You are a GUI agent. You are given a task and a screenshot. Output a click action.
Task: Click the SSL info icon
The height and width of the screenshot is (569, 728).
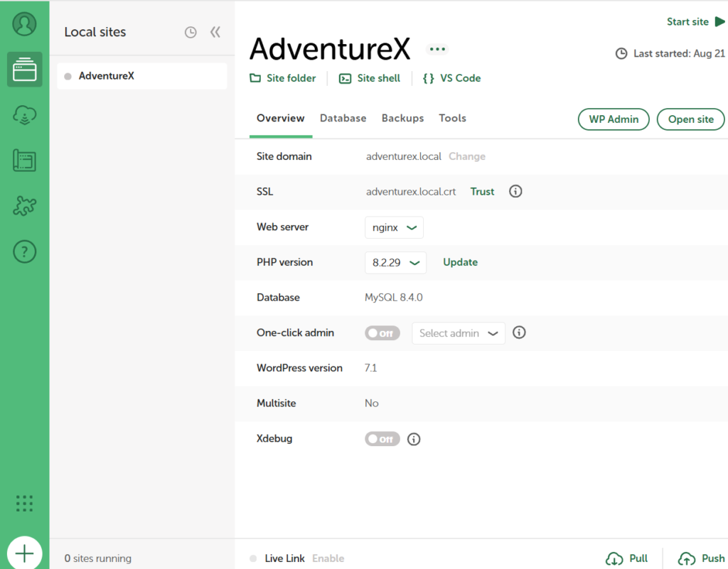(x=515, y=191)
